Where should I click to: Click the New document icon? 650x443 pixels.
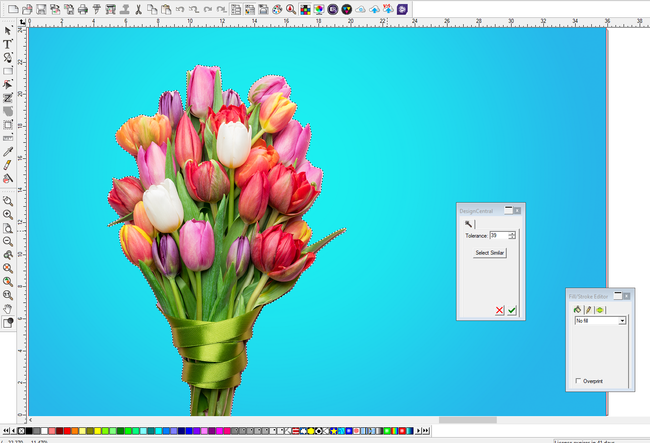pos(13,9)
